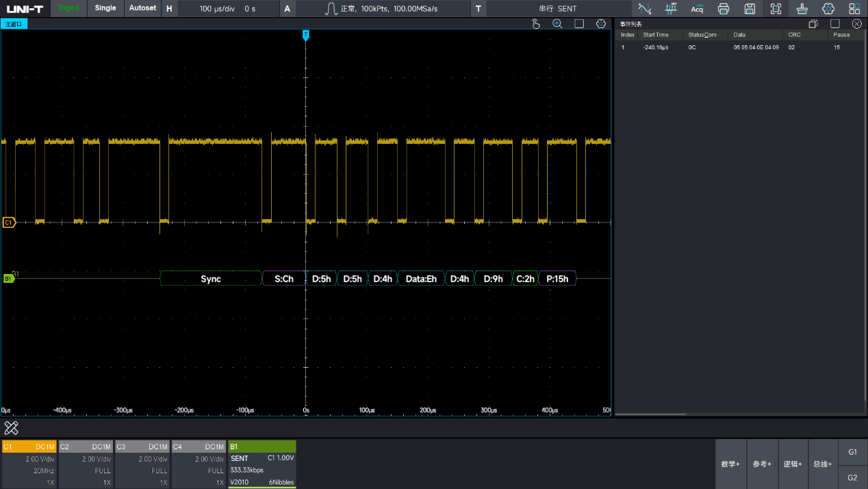Open the 总线+ bus menu
868x489 pixels.
(x=822, y=464)
